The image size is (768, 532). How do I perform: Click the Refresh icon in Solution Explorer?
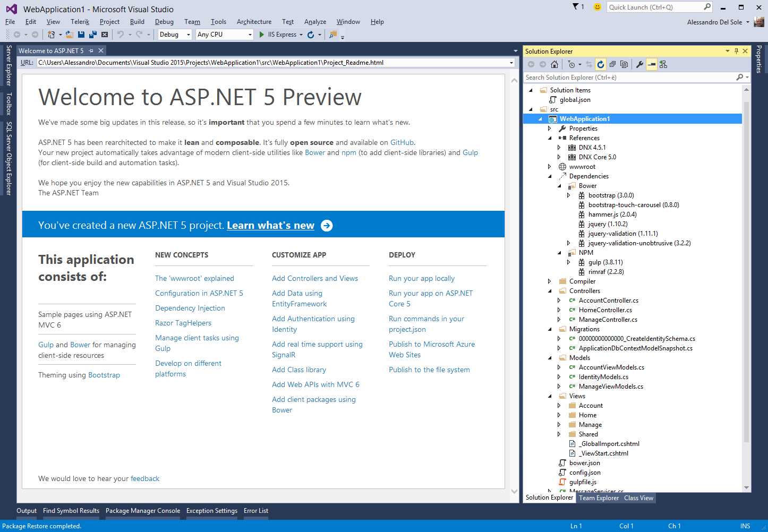coord(601,64)
